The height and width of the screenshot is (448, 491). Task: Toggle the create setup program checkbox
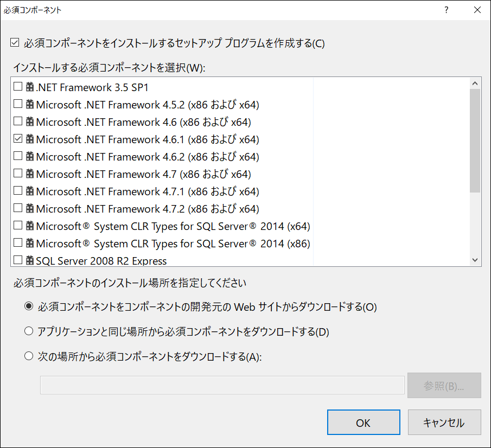pyautogui.click(x=15, y=42)
